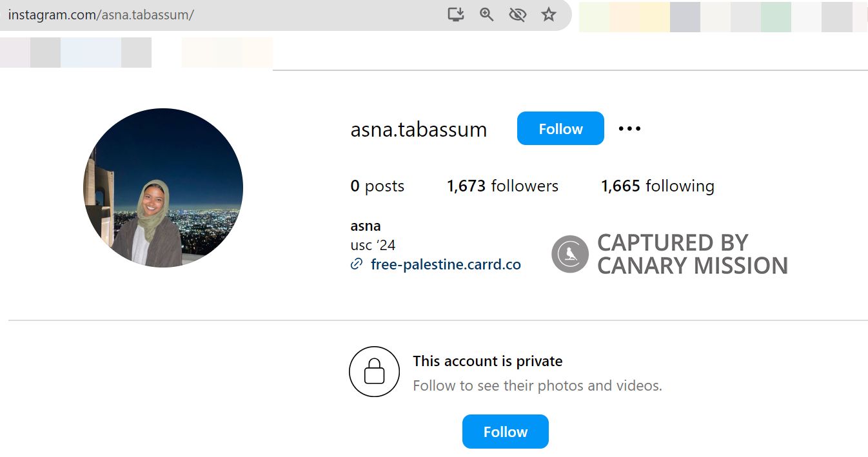
Task: Open the three-dot options menu
Action: click(x=629, y=129)
